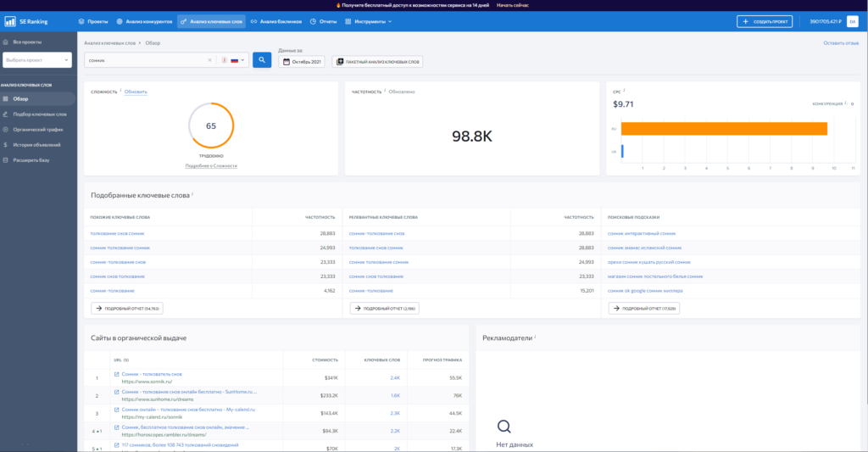Click the 3901705.421 ₽ balance text
Viewport: 868px width, 452px height.
tap(826, 21)
